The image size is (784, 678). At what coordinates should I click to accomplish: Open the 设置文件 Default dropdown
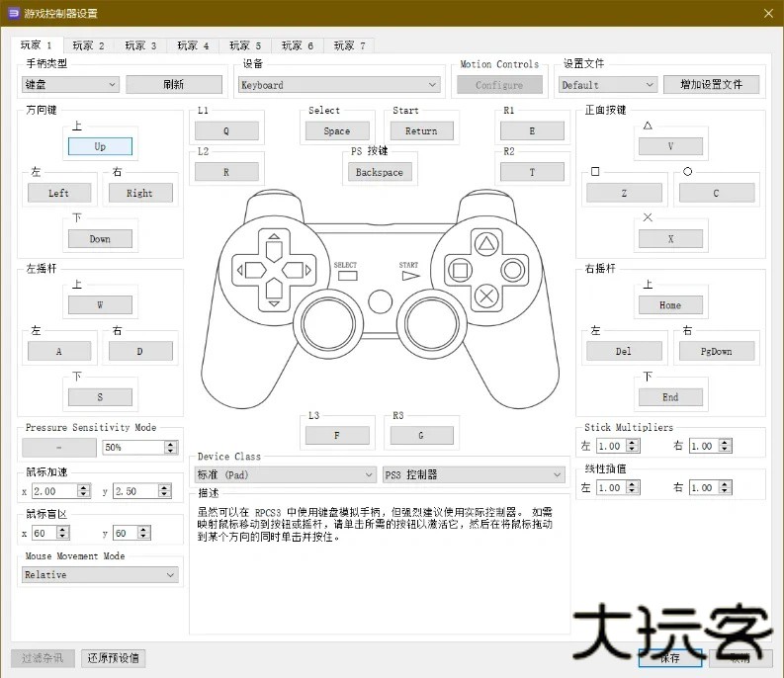(607, 85)
